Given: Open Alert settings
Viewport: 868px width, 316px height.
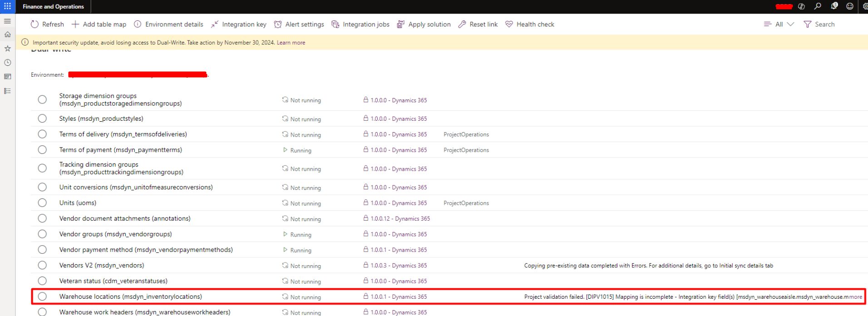Looking at the screenshot, I should tap(299, 24).
